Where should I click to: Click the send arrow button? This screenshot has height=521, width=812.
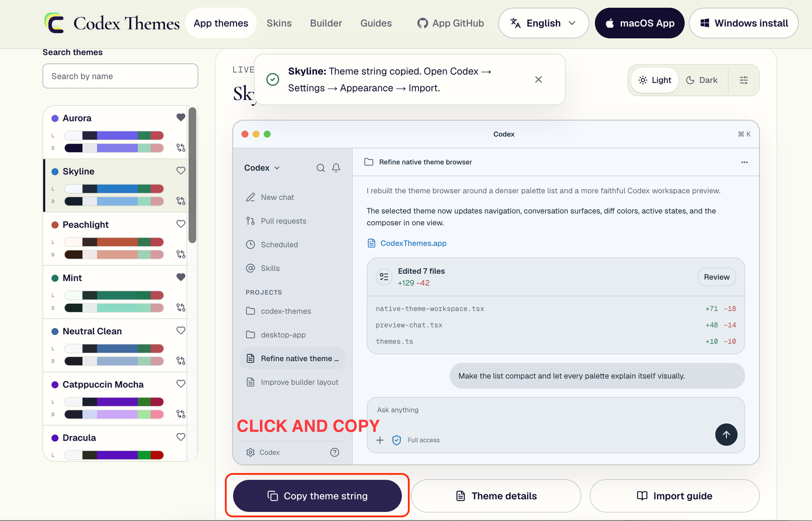726,434
